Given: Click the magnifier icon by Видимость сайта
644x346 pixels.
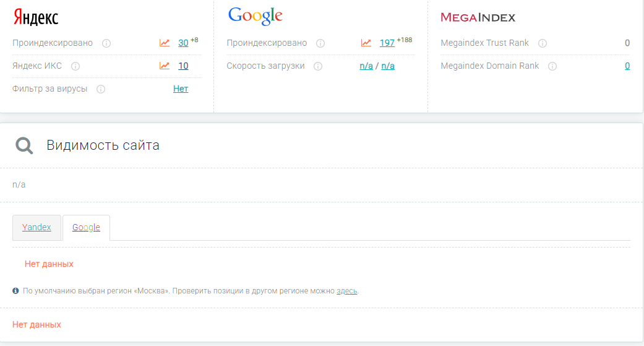Looking at the screenshot, I should (x=24, y=145).
